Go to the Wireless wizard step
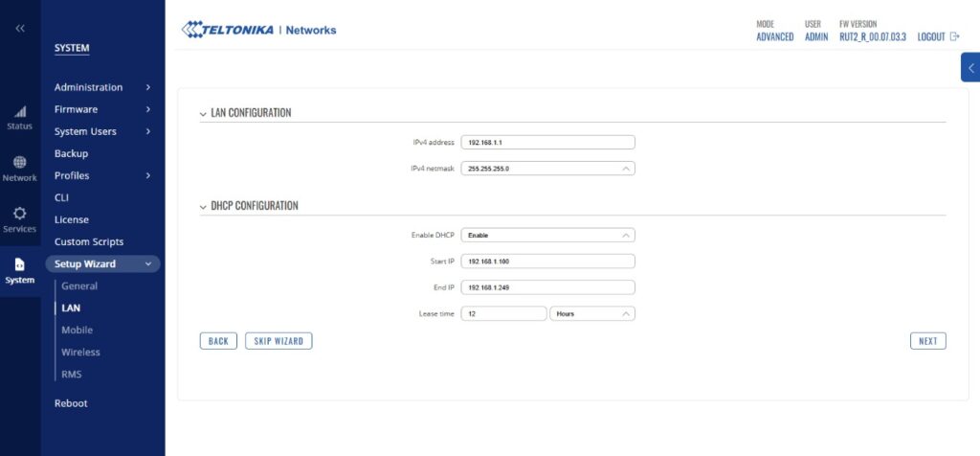Viewport: 980px width, 456px height. 80,353
